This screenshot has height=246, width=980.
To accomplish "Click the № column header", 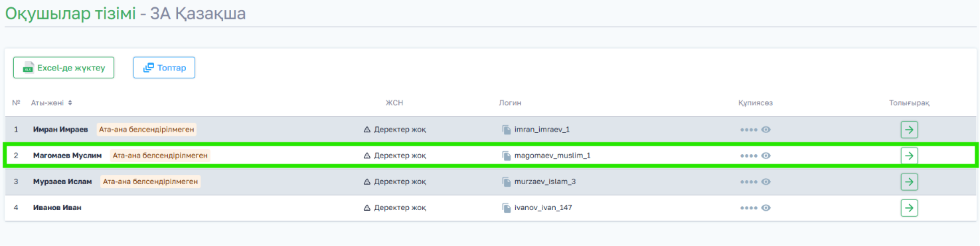I will tap(16, 103).
